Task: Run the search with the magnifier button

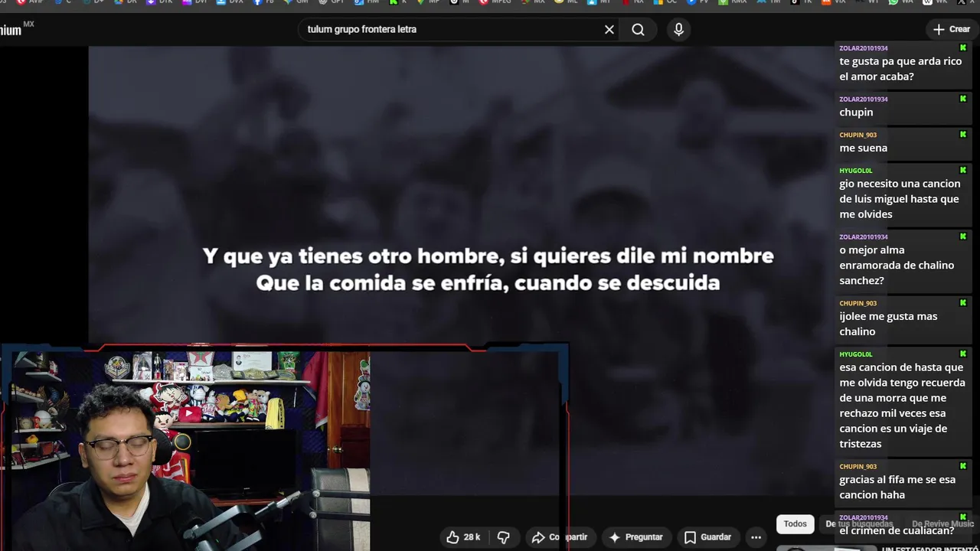Action: pyautogui.click(x=638, y=30)
